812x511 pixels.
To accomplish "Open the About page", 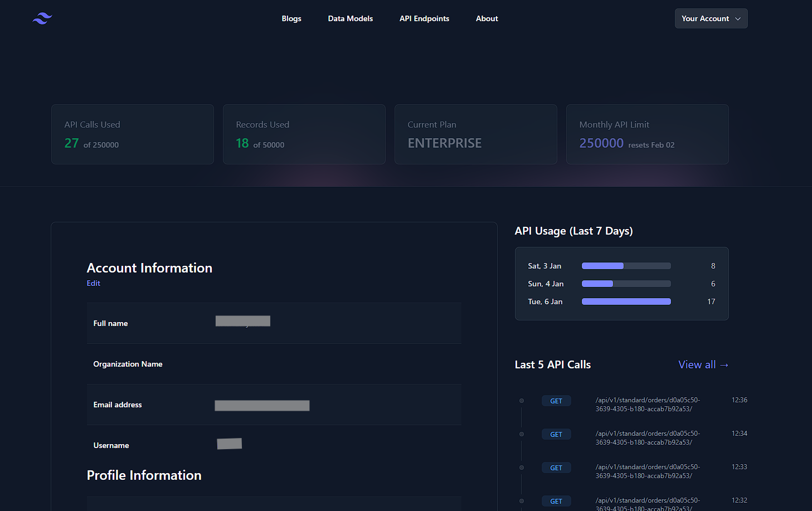I will click(487, 18).
